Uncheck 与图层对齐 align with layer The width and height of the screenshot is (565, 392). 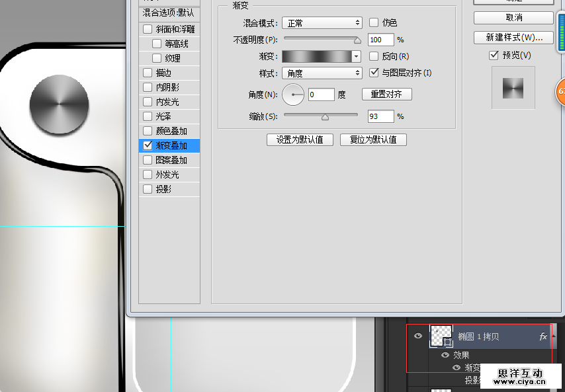[374, 73]
